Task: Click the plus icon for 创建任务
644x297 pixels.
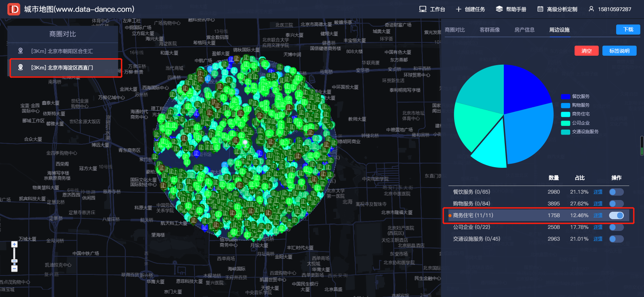Action: [x=459, y=9]
